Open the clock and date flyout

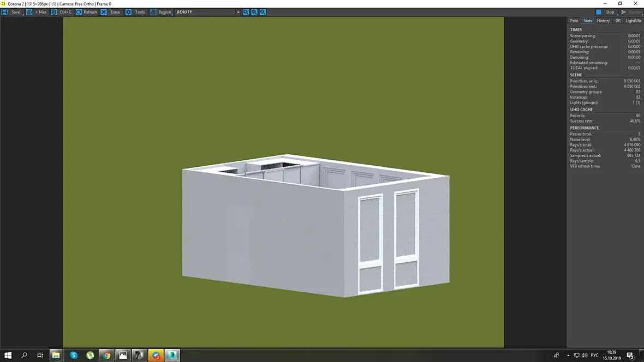tap(612, 355)
